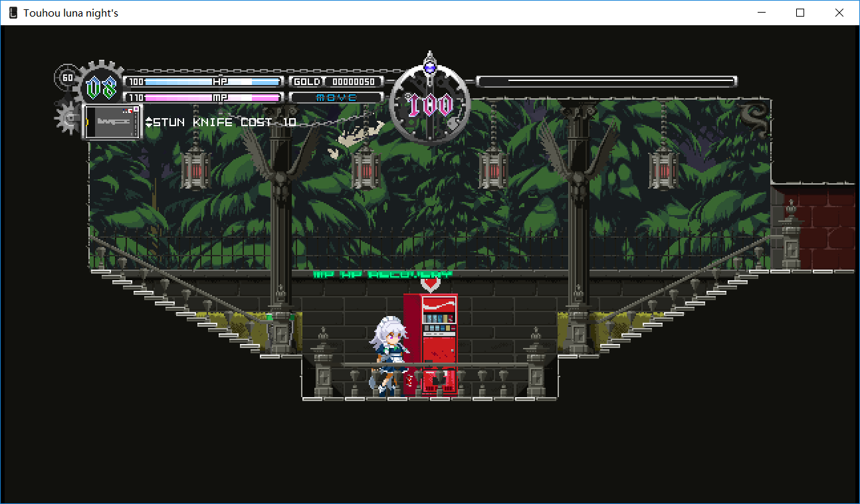Viewport: 860px width, 504px height.
Task: Click the blue gem atop the clock
Action: coord(430,66)
